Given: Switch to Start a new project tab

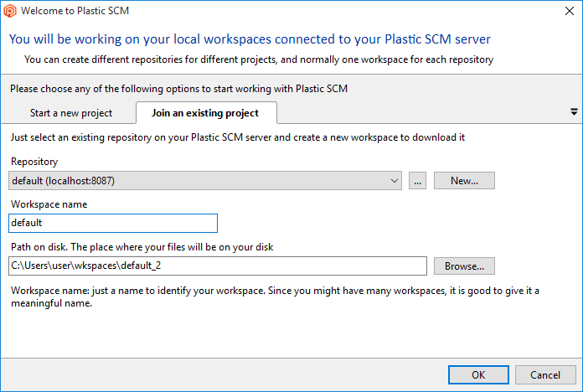Looking at the screenshot, I should (x=71, y=113).
